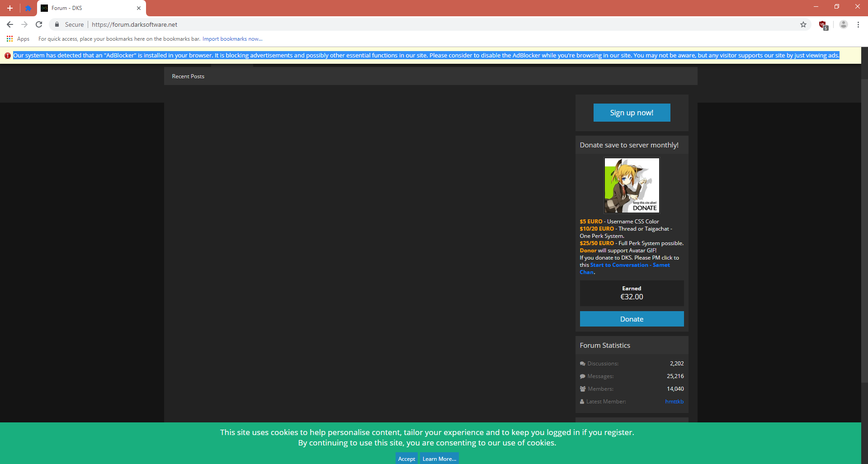Click the Donate save to server monthly! heading

tap(629, 145)
